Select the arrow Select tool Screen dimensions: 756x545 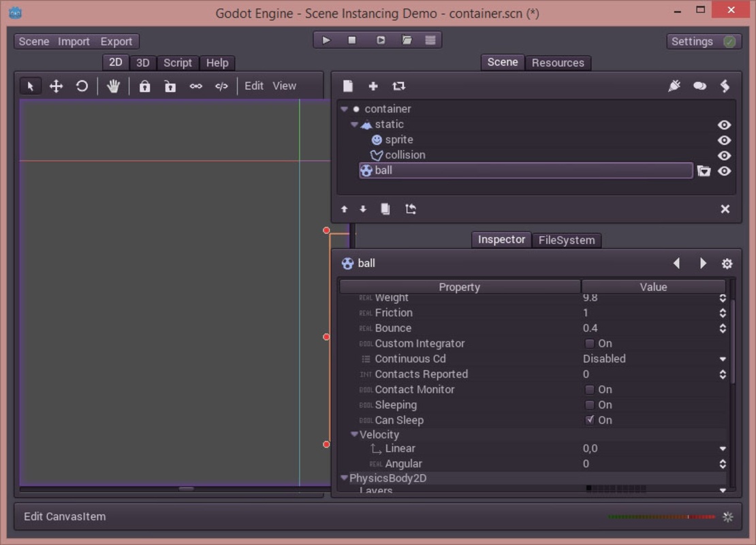31,87
